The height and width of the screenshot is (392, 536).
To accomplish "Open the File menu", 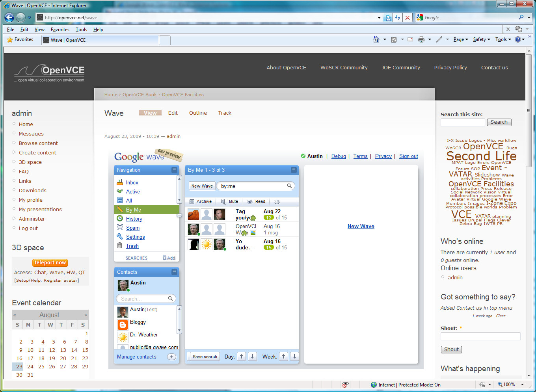I will point(11,30).
